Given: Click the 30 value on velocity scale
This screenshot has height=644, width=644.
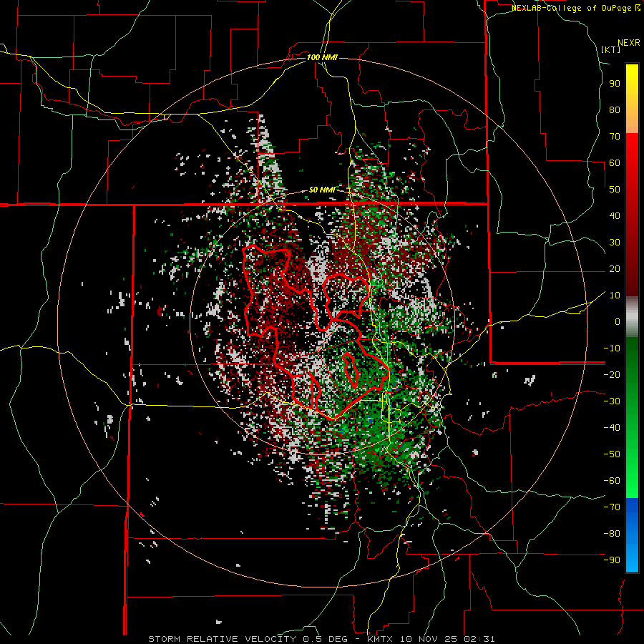Looking at the screenshot, I should [615, 243].
